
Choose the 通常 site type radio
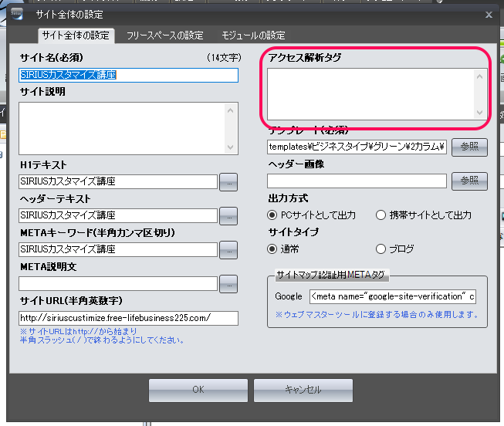click(272, 249)
